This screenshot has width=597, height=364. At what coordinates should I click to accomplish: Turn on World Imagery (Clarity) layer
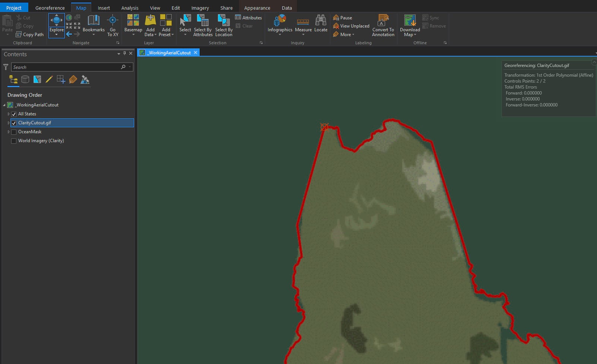(14, 141)
